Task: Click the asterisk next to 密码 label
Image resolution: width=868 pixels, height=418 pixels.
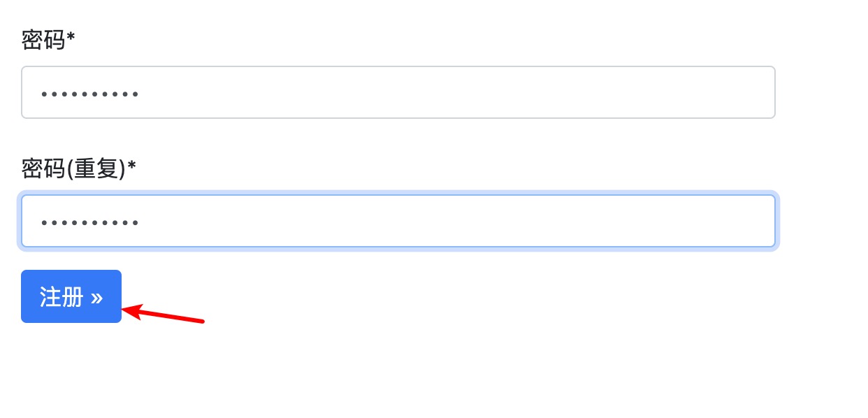Action: pos(71,37)
